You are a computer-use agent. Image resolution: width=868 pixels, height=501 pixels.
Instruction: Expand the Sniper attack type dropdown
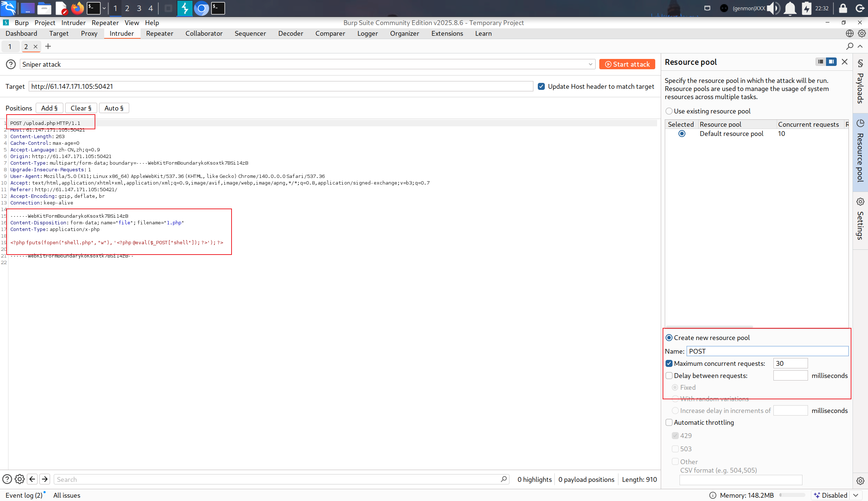click(x=590, y=64)
